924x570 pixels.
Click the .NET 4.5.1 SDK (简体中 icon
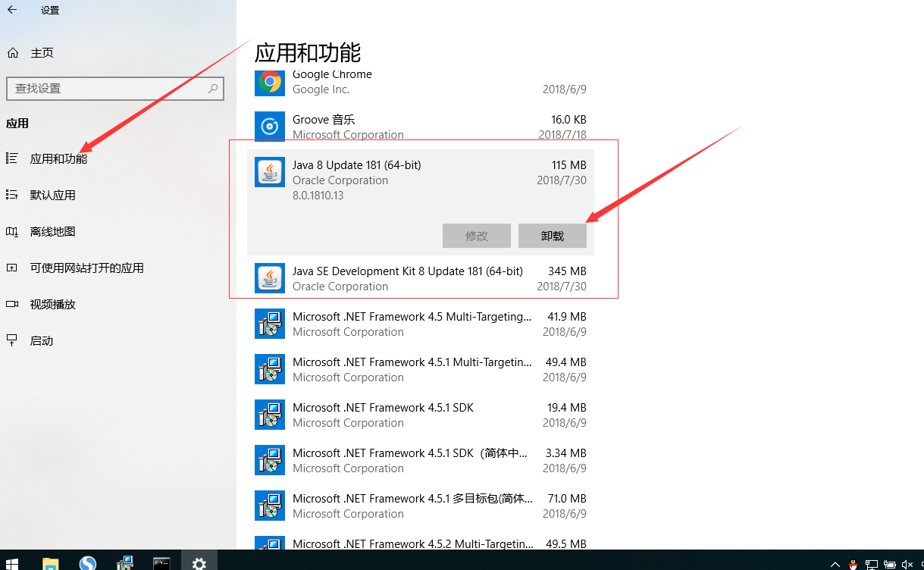(270, 460)
